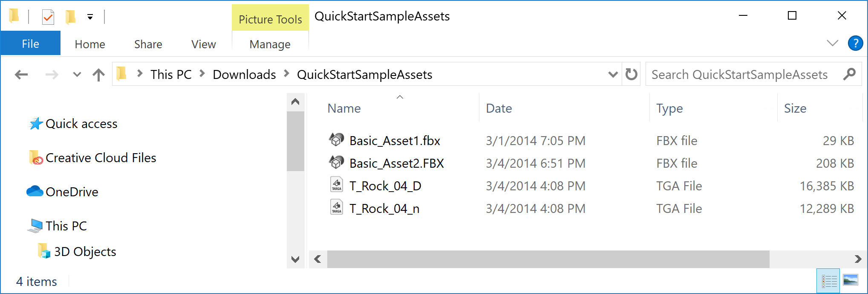Viewport: 868px width, 294px height.
Task: Expand the recent locations dropdown arrow
Action: pyautogui.click(x=77, y=75)
